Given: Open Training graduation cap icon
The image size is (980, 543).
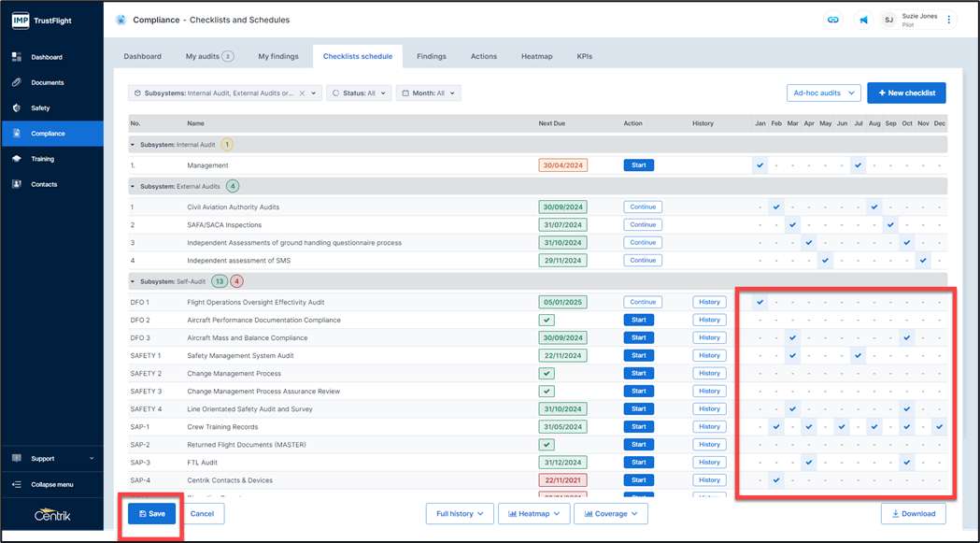Looking at the screenshot, I should click(17, 159).
